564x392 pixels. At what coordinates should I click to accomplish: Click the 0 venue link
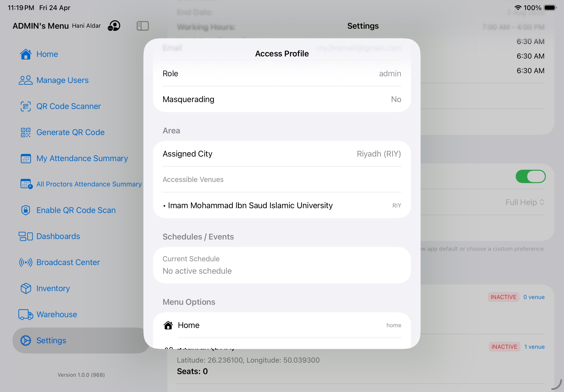pyautogui.click(x=534, y=297)
